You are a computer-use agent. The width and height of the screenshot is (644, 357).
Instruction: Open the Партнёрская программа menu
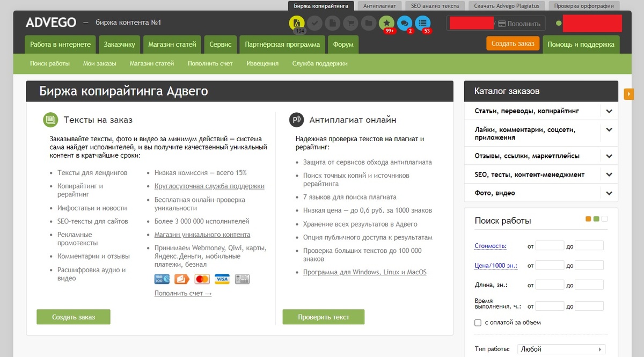tap(282, 45)
